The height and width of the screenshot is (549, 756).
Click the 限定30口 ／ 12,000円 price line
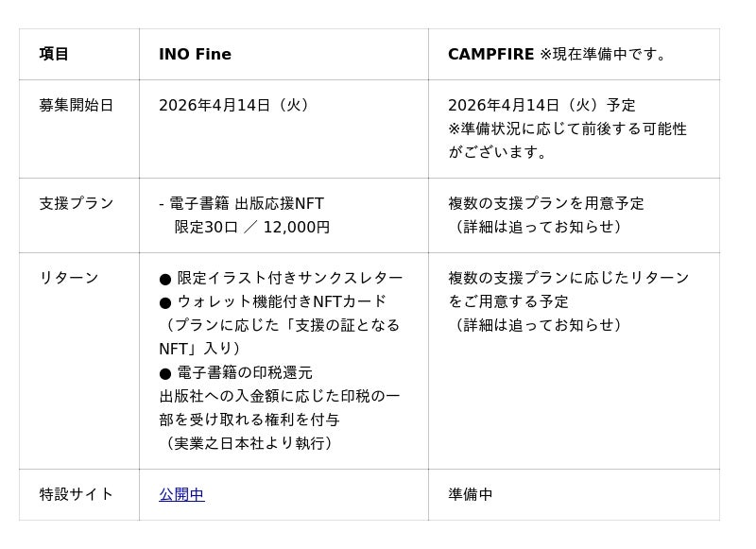tap(252, 227)
